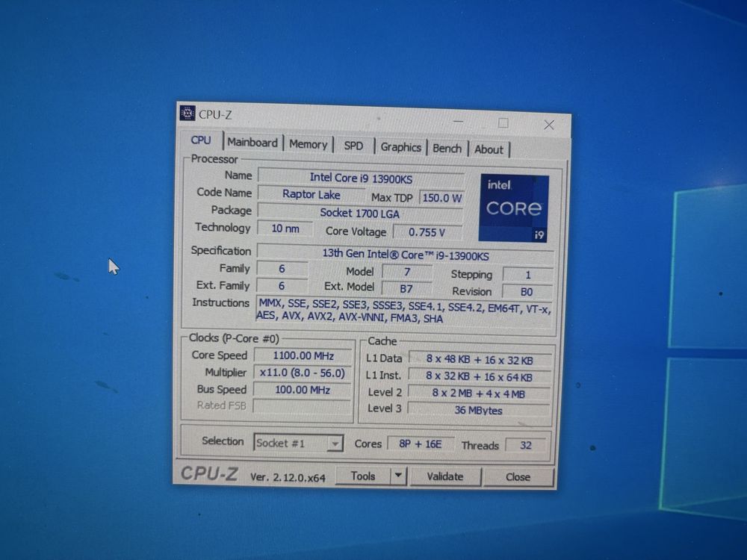Click the Multiplier value 'x11.0 (8.0 - 56.0)'

tap(302, 373)
